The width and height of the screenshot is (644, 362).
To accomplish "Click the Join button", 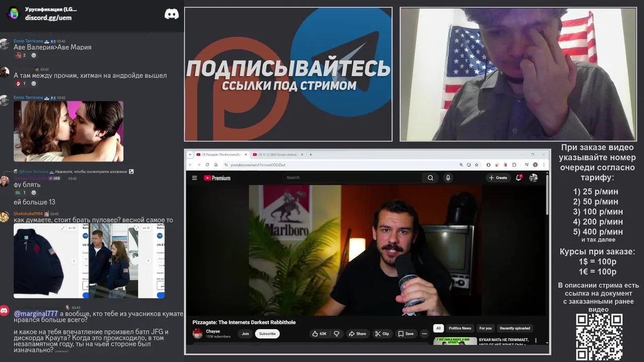I will 245,333.
